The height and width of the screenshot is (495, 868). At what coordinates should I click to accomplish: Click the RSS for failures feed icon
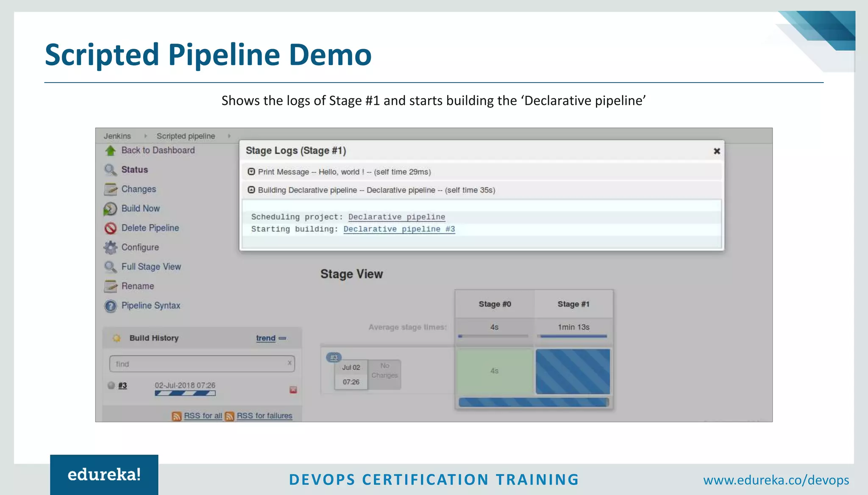click(229, 416)
